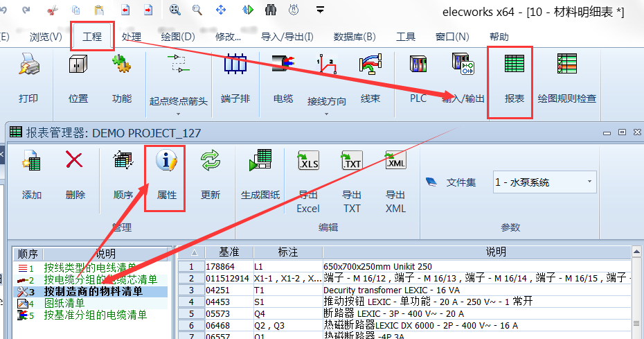The width and height of the screenshot is (644, 339).
Task: Open the 处理 menu tab
Action: tap(132, 37)
